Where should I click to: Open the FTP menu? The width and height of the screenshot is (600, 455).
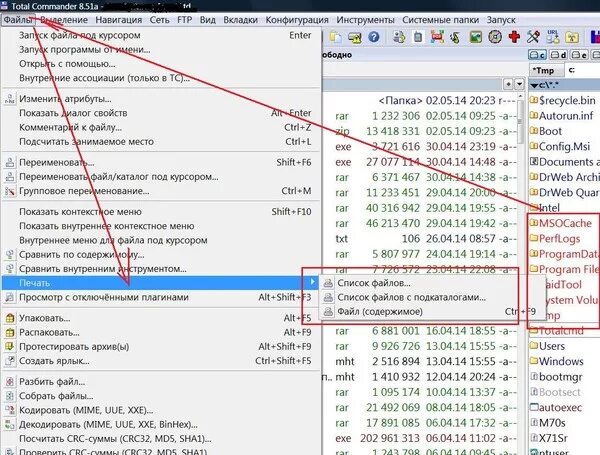point(184,20)
